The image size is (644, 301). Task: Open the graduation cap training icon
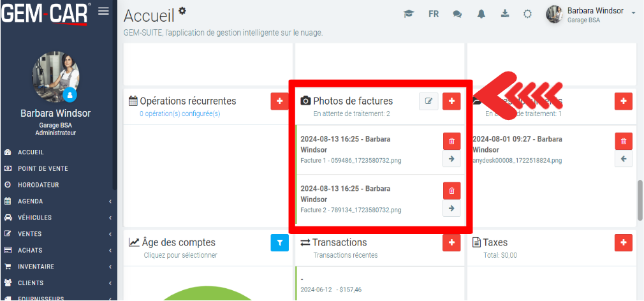409,14
